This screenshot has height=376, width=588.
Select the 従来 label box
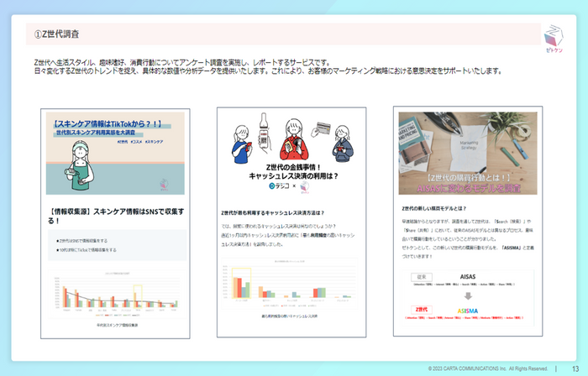click(x=422, y=277)
